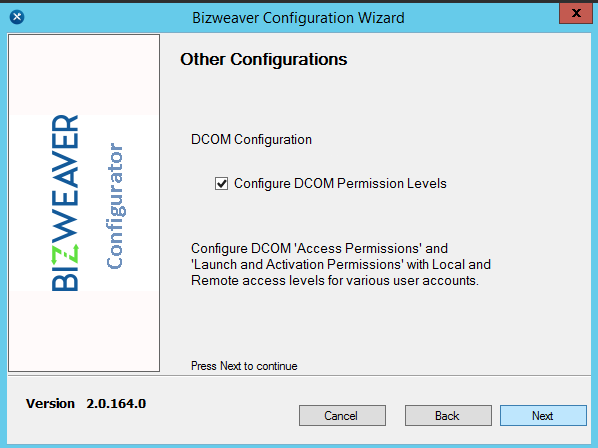598x448 pixels.
Task: Advance the wizard with the Next button
Action: (x=543, y=415)
